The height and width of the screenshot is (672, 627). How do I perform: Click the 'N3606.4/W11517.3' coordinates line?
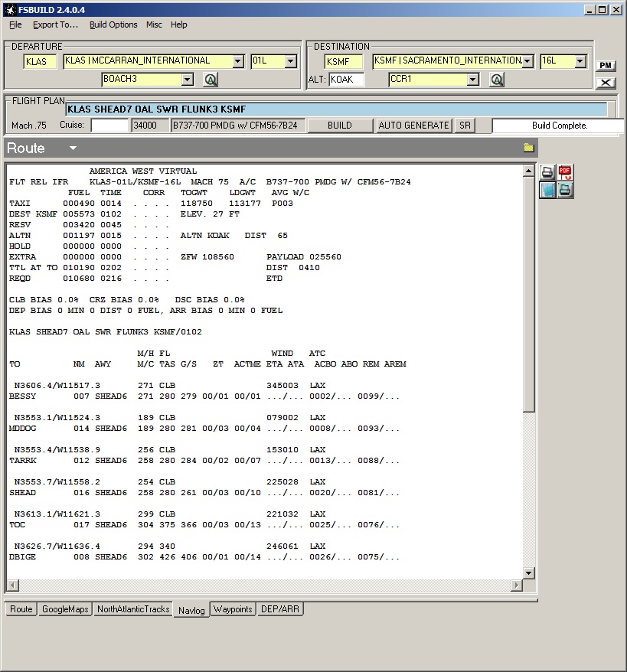[57, 385]
